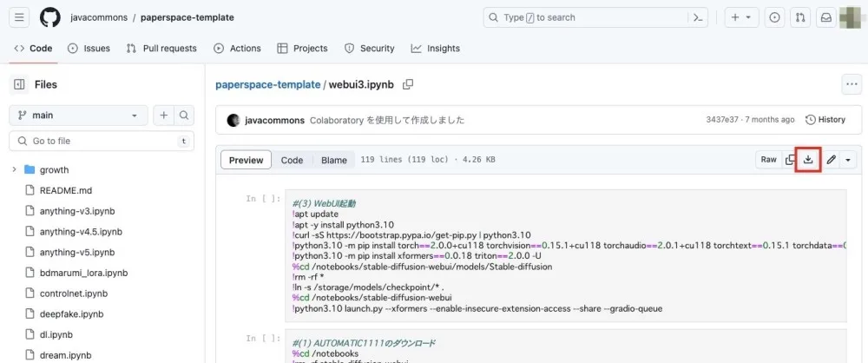Switch to the Code tab
The width and height of the screenshot is (868, 363).
(33, 49)
